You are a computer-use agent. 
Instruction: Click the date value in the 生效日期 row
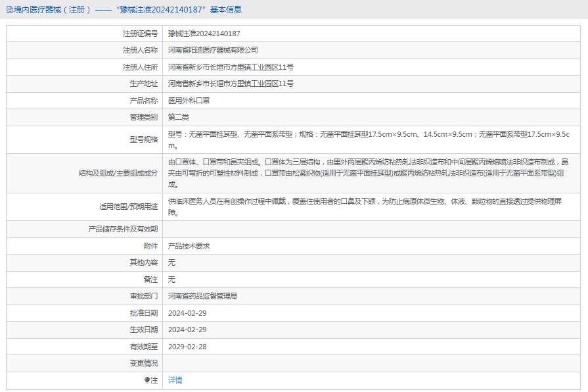pos(187,330)
